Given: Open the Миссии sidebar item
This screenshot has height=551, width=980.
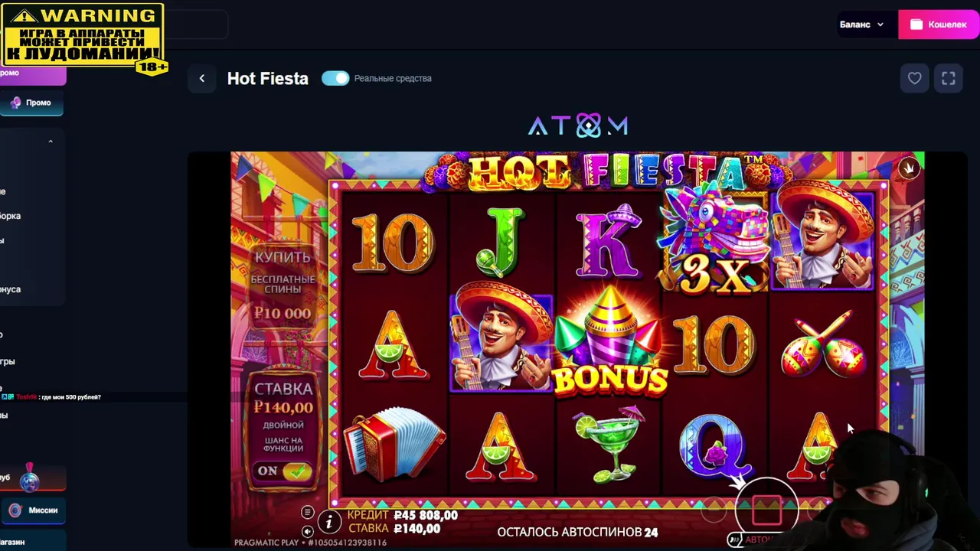Looking at the screenshot, I should 34,510.
